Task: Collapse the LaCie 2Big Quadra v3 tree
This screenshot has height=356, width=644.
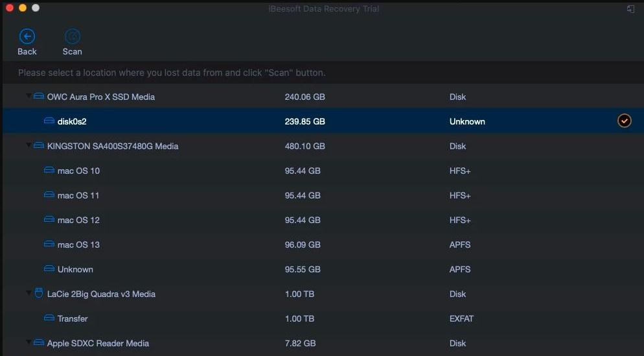Action: 29,293
